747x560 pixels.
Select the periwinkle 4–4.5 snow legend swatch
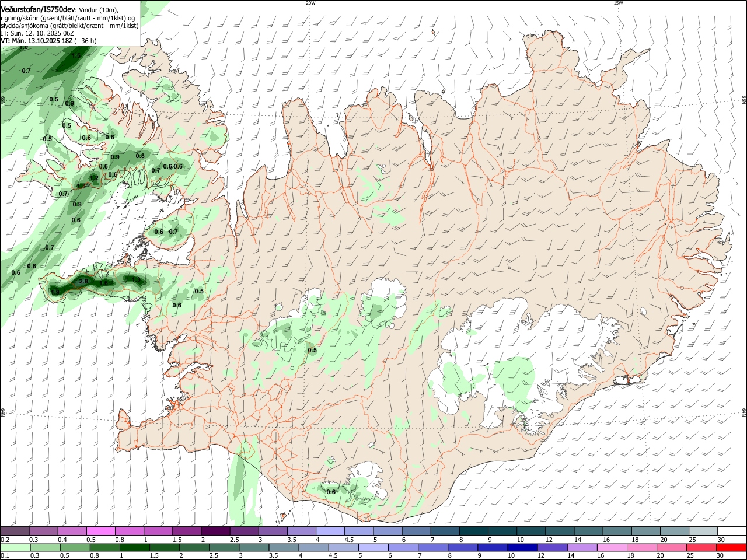[x=330, y=531]
